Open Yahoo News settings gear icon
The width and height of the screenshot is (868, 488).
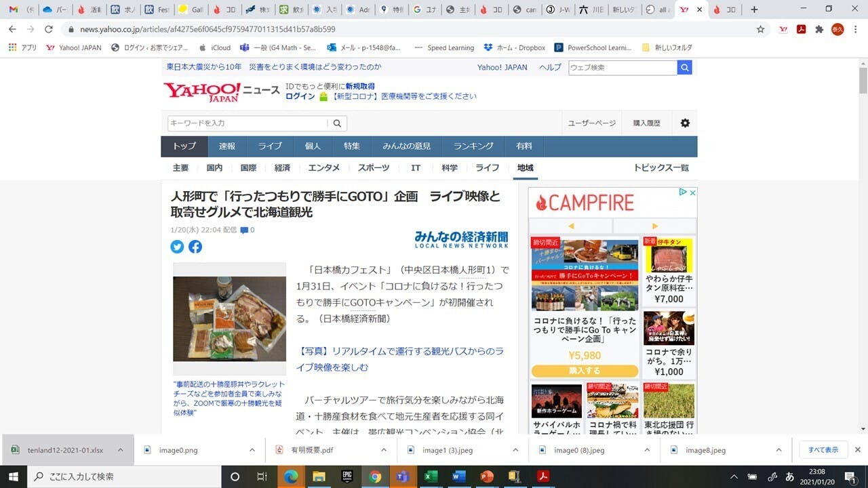685,123
